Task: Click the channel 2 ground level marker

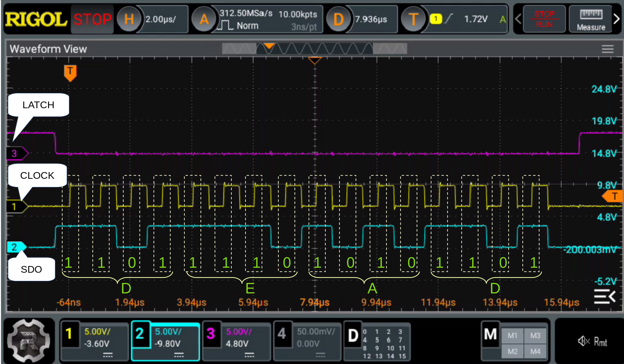Action: point(16,247)
